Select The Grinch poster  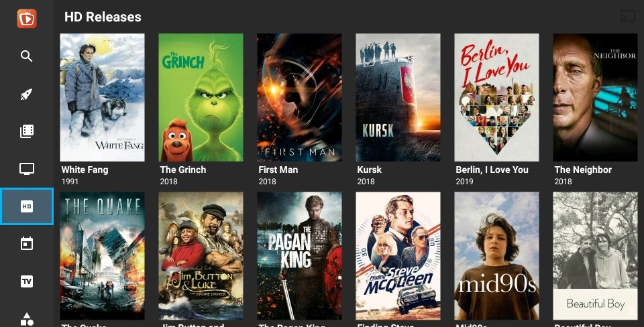click(x=201, y=97)
